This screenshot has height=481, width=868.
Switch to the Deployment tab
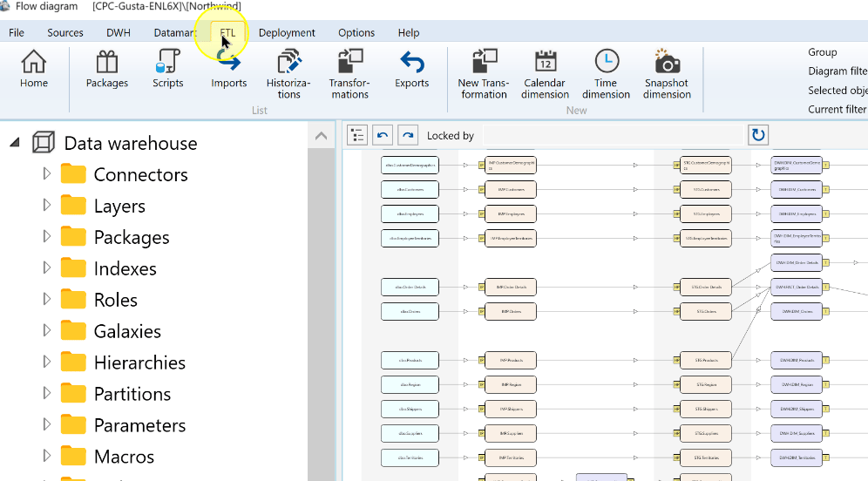coord(287,32)
